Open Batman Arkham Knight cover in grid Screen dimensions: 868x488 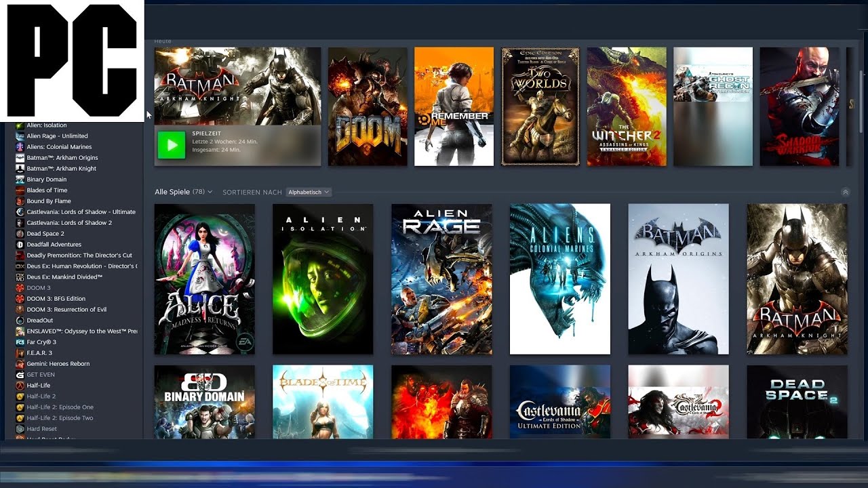pos(797,279)
